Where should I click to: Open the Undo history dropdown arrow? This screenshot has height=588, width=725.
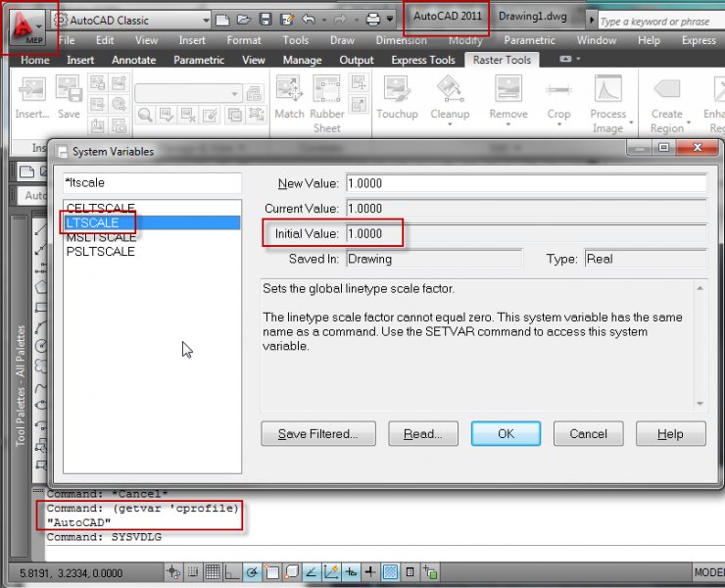pos(323,20)
